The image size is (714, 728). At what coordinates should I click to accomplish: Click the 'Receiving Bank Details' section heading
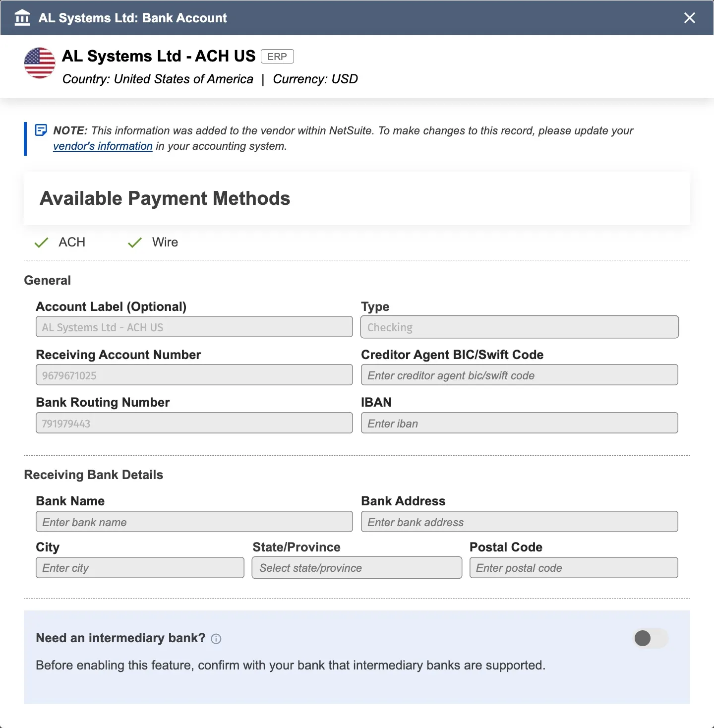point(94,475)
